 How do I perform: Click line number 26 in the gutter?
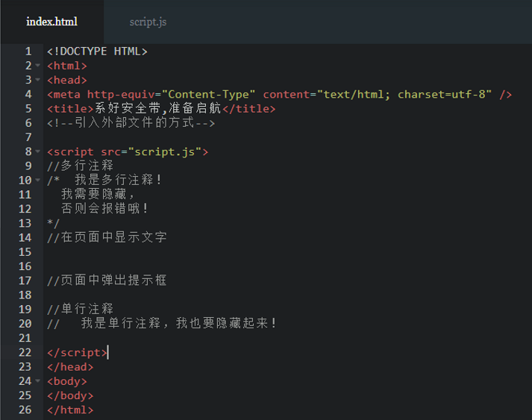pyautogui.click(x=25, y=410)
